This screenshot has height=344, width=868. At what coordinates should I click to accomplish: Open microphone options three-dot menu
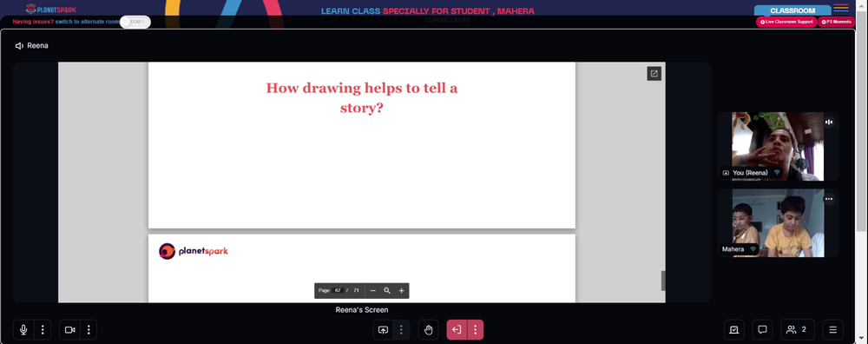43,329
